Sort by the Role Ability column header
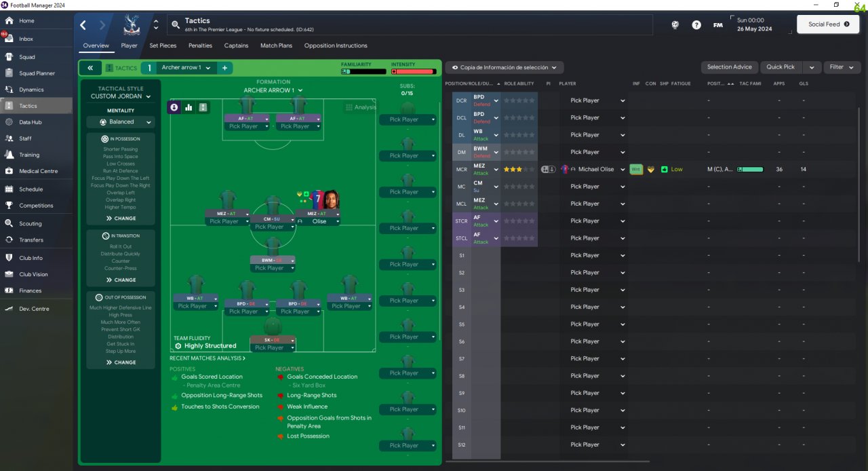The height and width of the screenshot is (471, 868). tap(519, 83)
